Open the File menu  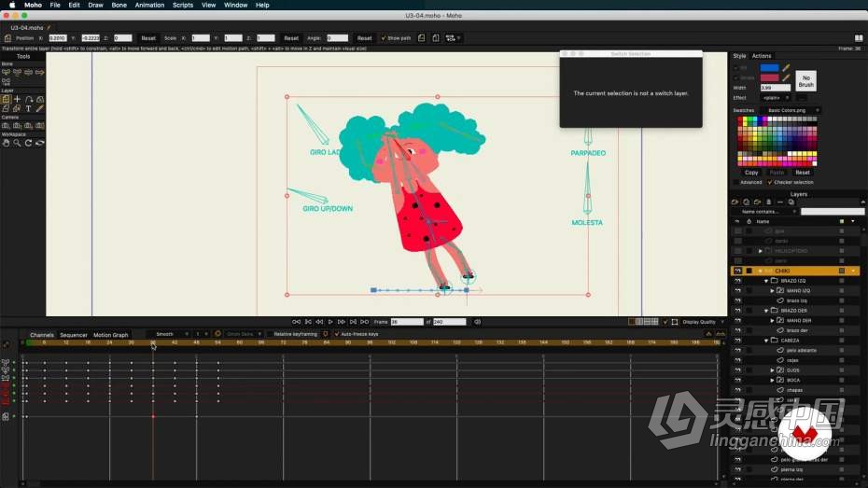pyautogui.click(x=55, y=5)
